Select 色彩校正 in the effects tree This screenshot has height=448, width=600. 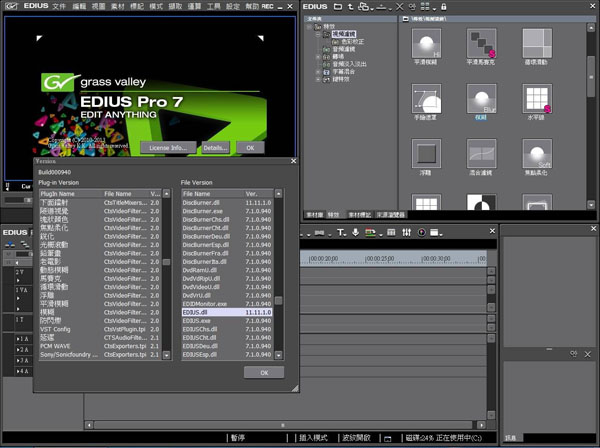point(352,41)
